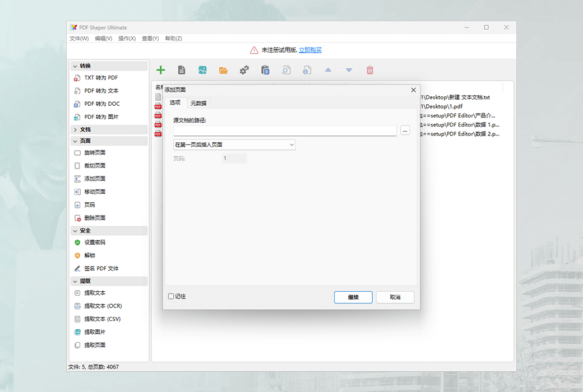Delete selected file using trash icon
583x392 pixels.
tap(370, 69)
